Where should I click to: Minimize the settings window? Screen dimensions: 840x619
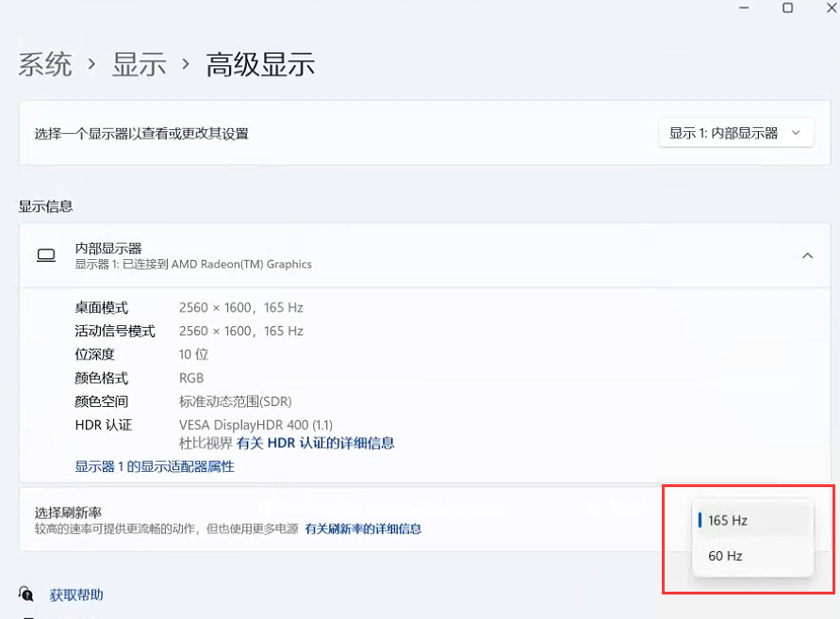click(744, 8)
